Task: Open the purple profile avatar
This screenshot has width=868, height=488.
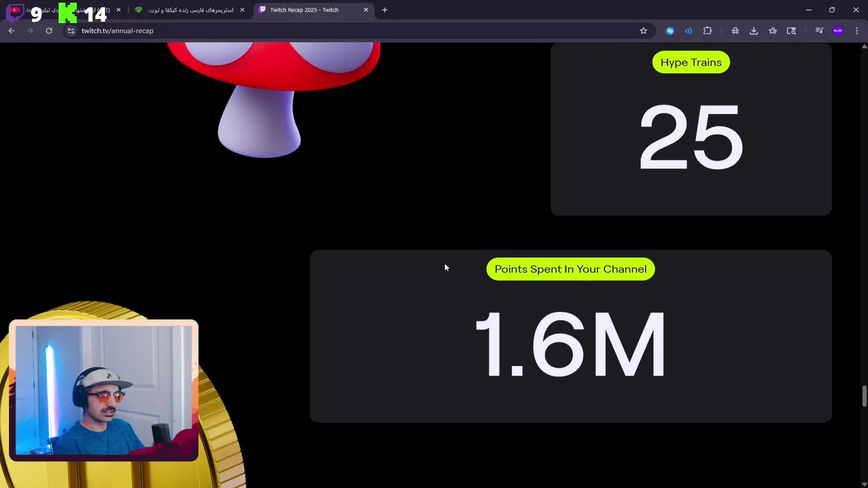Action: [x=838, y=30]
